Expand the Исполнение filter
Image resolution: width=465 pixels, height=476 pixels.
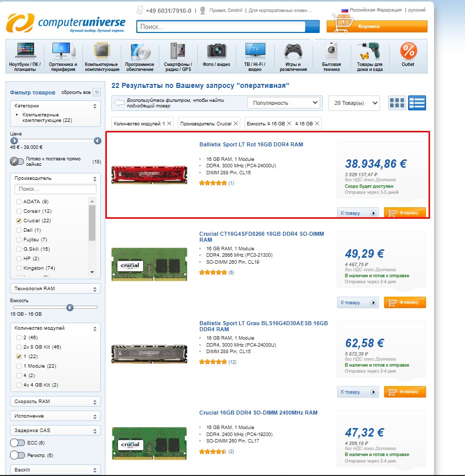coord(55,416)
